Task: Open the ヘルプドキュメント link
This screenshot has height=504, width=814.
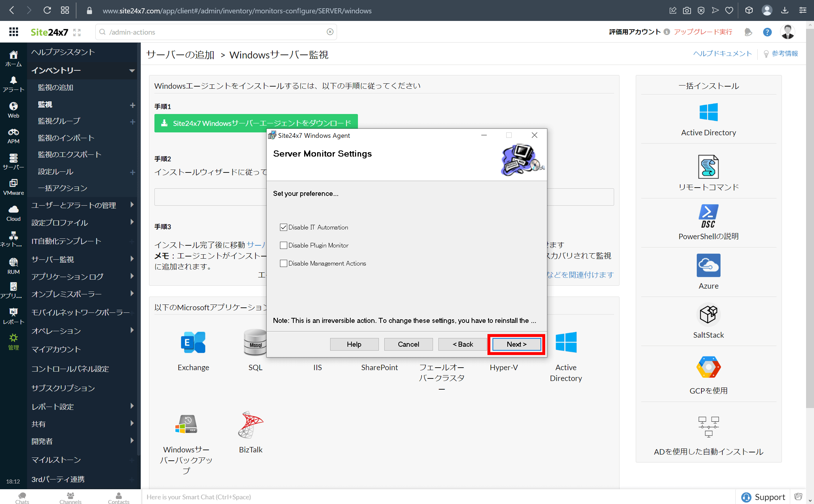Action: tap(722, 53)
